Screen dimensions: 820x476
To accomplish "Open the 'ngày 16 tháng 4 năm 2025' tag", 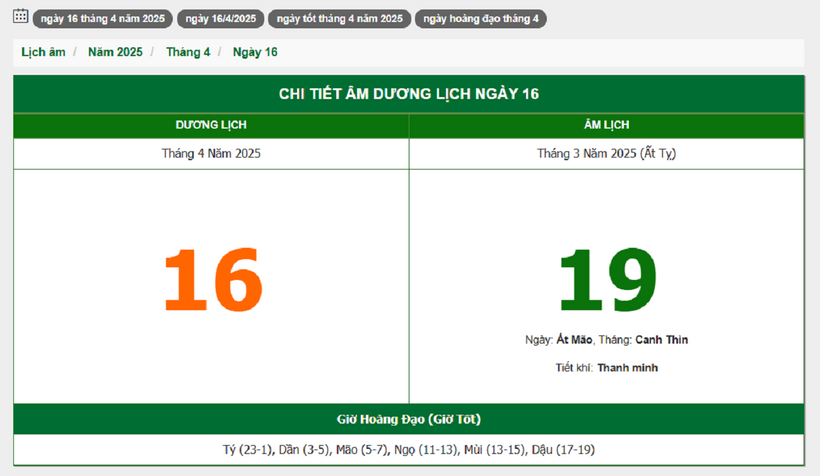I will point(102,19).
